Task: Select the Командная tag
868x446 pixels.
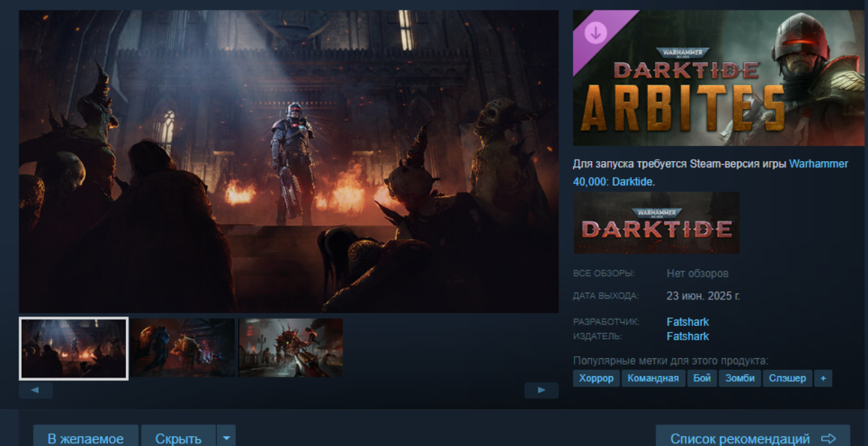Action: coord(653,378)
